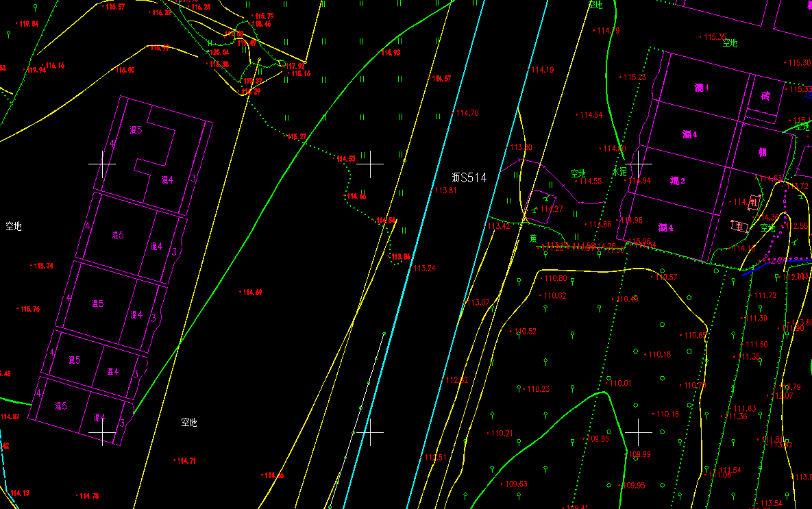Select the 120.04 elevation point text
This screenshot has height=509, width=812.
point(219,52)
